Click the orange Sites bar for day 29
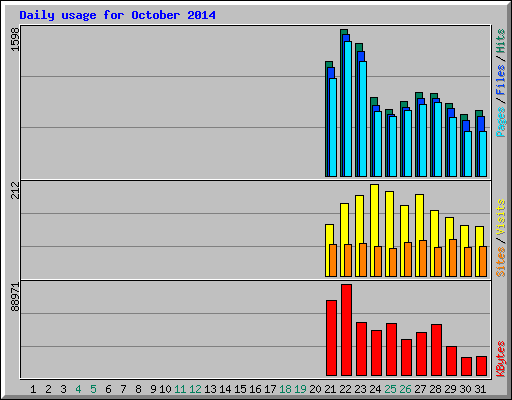The height and width of the screenshot is (400, 512). 453,258
